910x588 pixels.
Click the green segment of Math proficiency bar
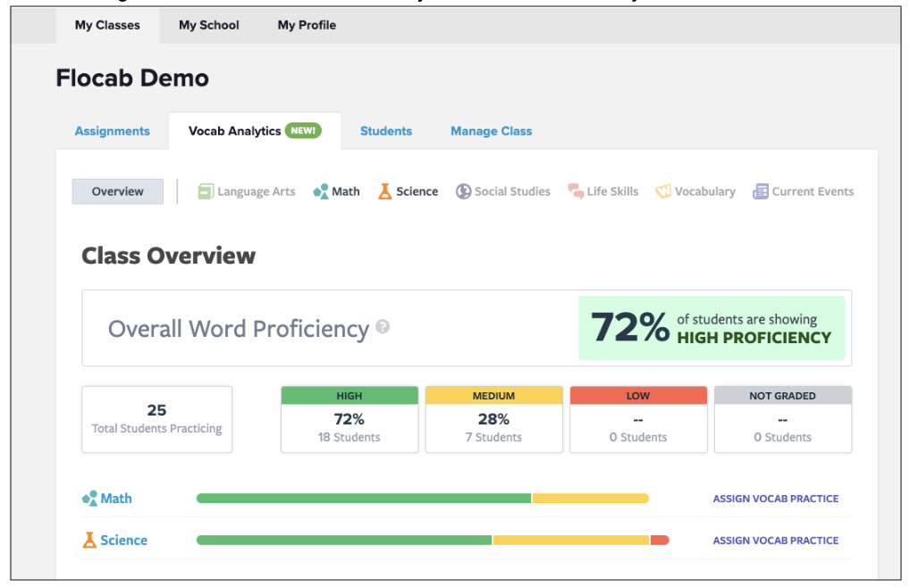coord(364,498)
